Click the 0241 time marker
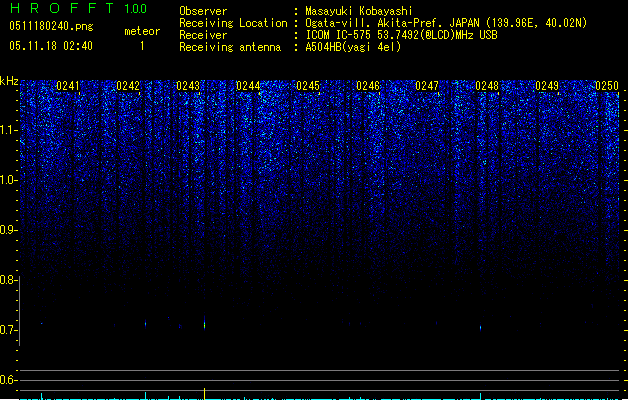The height and width of the screenshot is (400, 629). (68, 86)
